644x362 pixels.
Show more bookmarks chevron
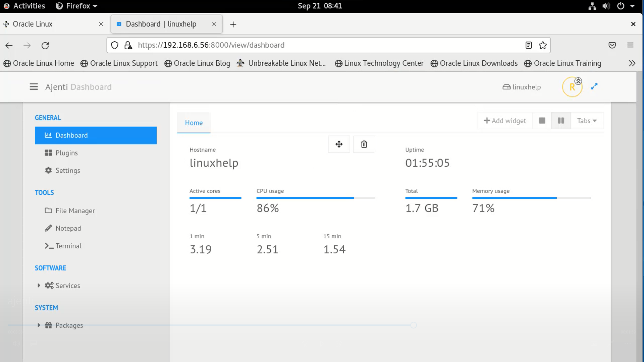pos(632,63)
